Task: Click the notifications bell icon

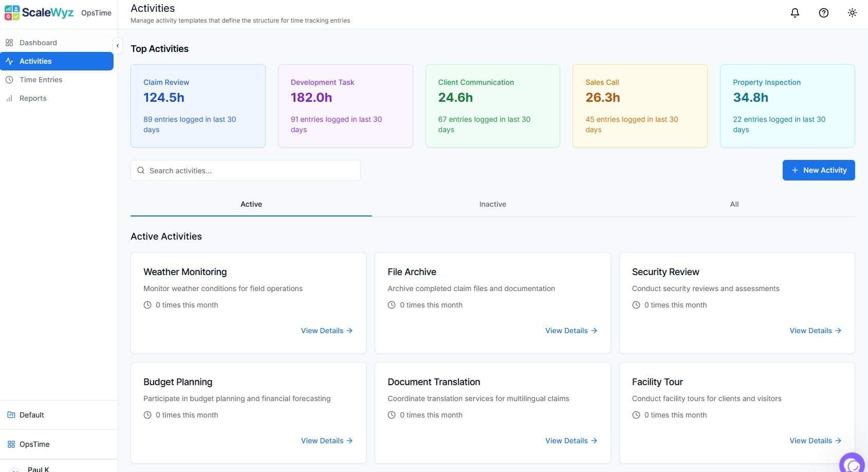Action: [795, 13]
